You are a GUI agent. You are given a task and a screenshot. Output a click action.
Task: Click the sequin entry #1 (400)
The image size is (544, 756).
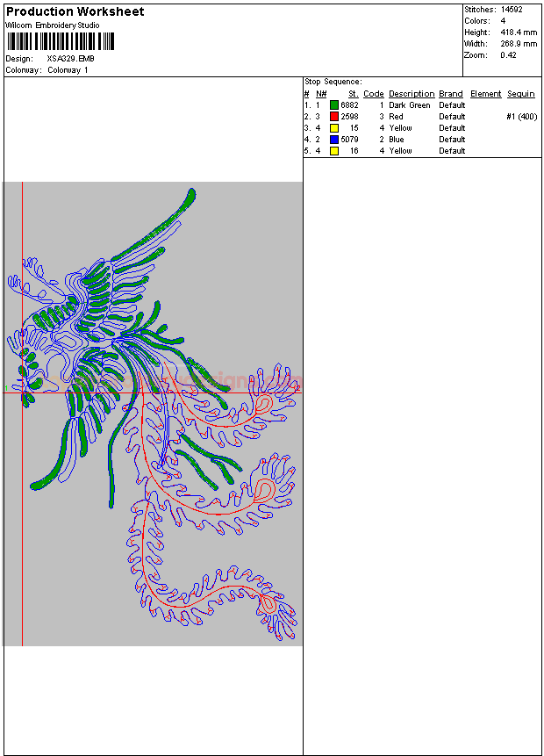521,117
